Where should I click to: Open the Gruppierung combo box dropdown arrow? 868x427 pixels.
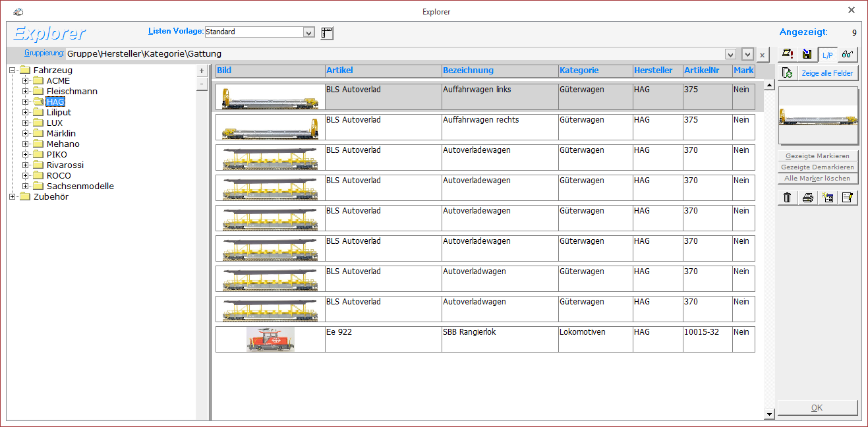tap(730, 54)
